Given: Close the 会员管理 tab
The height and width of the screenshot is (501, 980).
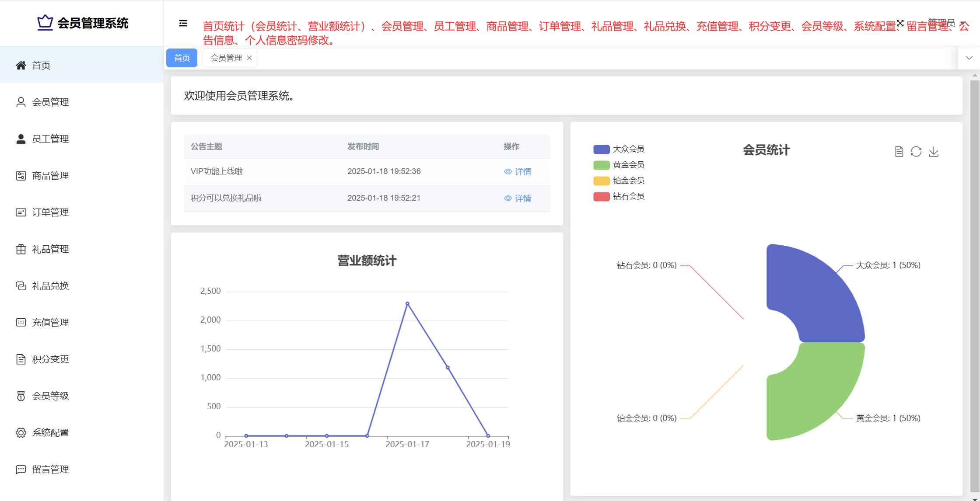Looking at the screenshot, I should point(249,58).
